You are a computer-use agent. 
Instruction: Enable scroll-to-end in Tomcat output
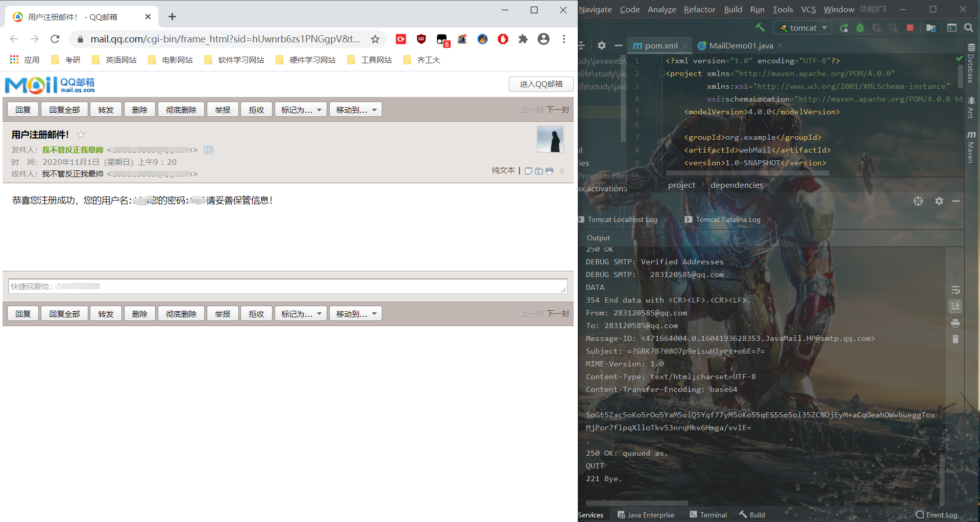[x=955, y=306]
